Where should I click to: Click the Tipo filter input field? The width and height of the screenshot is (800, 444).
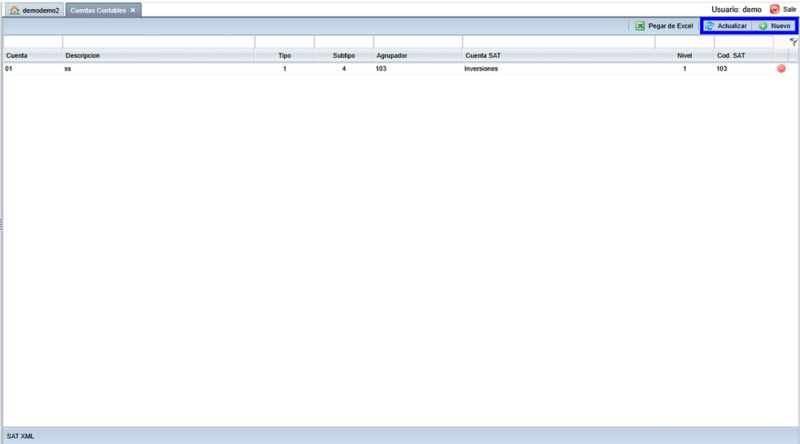click(285, 42)
